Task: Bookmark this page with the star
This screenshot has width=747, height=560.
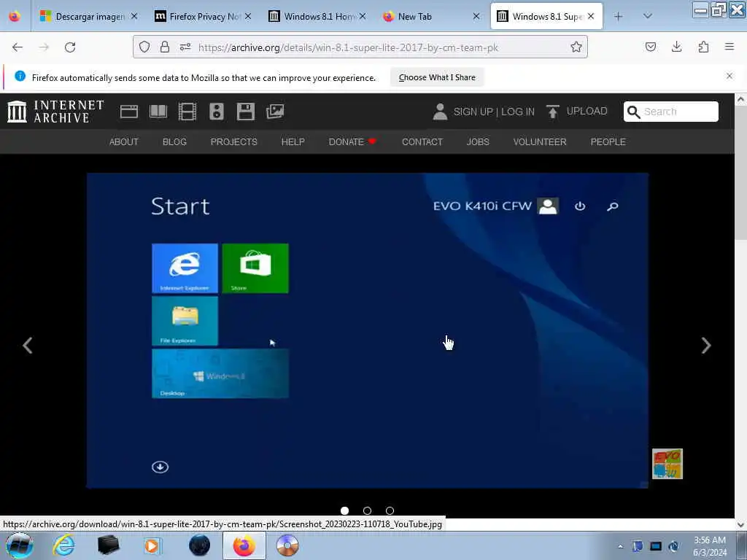Action: [x=576, y=47]
